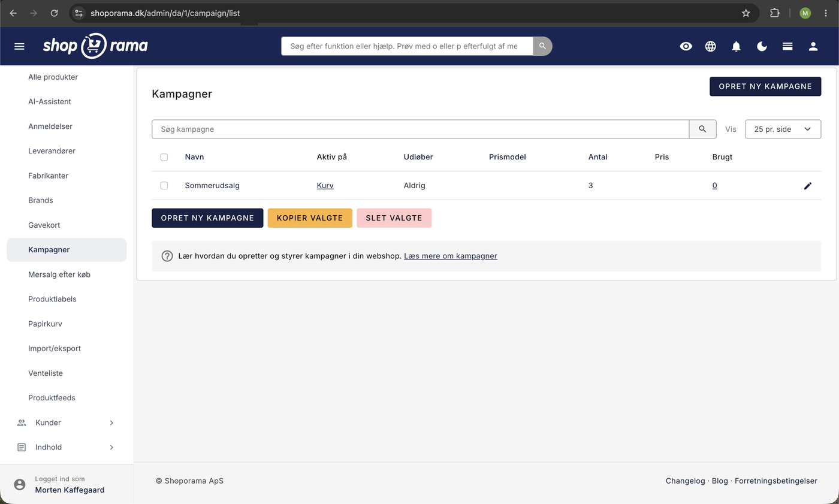
Task: Click the Navn column header
Action: pyautogui.click(x=194, y=157)
